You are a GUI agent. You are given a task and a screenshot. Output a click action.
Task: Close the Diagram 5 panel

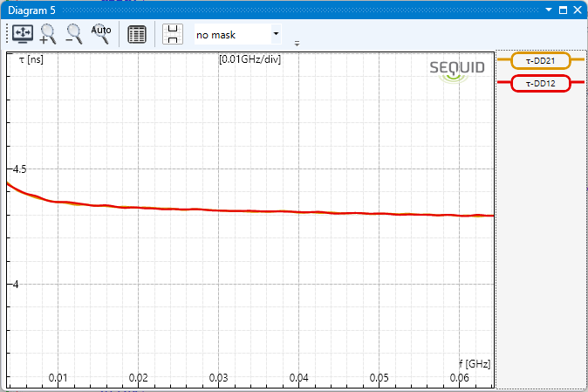tap(578, 10)
